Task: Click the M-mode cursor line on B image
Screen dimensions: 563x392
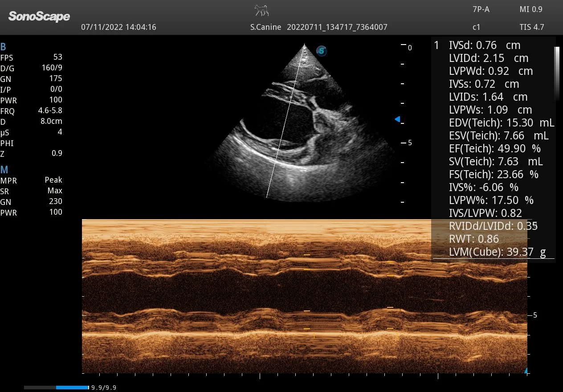Action: coord(286,120)
